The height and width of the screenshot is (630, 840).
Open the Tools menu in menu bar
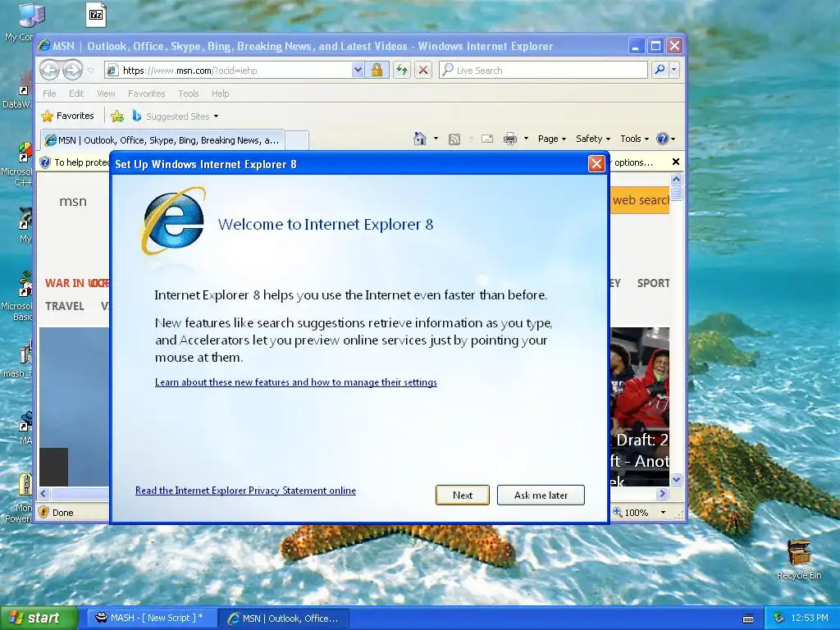(188, 94)
